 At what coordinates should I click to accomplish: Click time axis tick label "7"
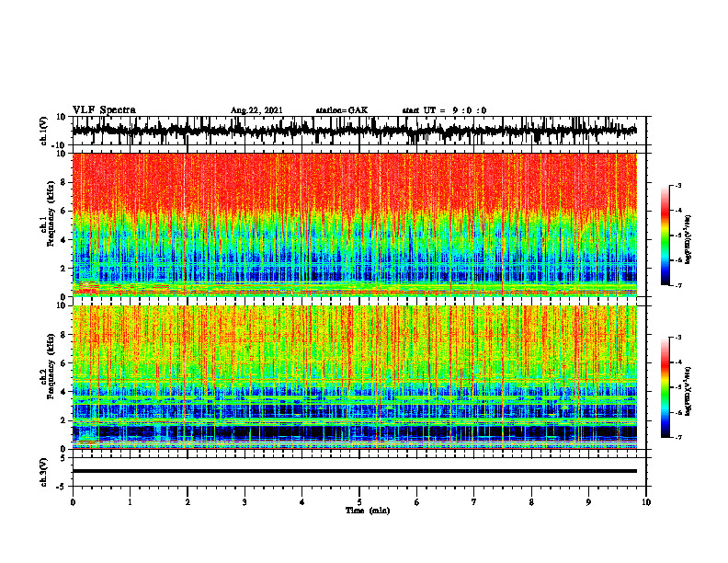point(474,502)
